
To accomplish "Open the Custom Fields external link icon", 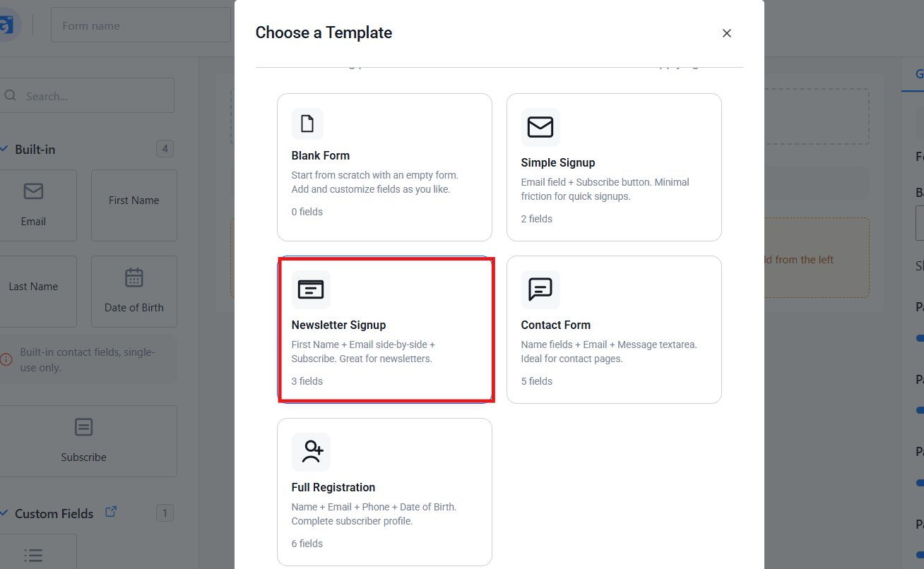I will [x=111, y=512].
